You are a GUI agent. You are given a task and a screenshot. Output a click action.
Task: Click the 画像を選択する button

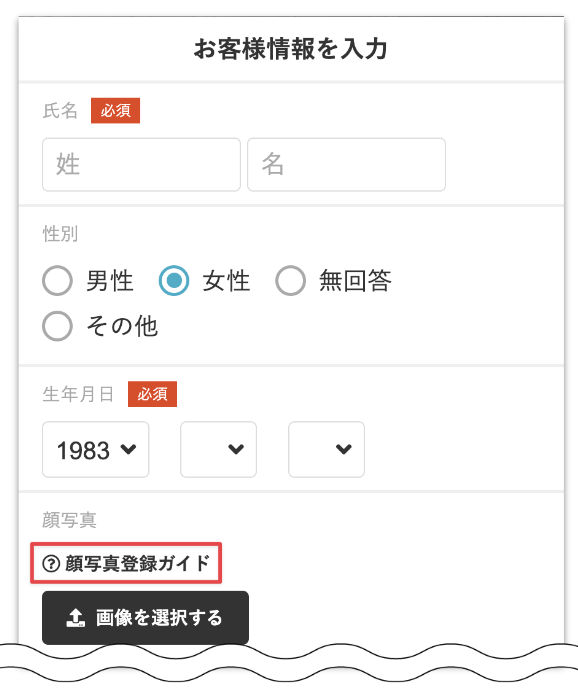[145, 618]
